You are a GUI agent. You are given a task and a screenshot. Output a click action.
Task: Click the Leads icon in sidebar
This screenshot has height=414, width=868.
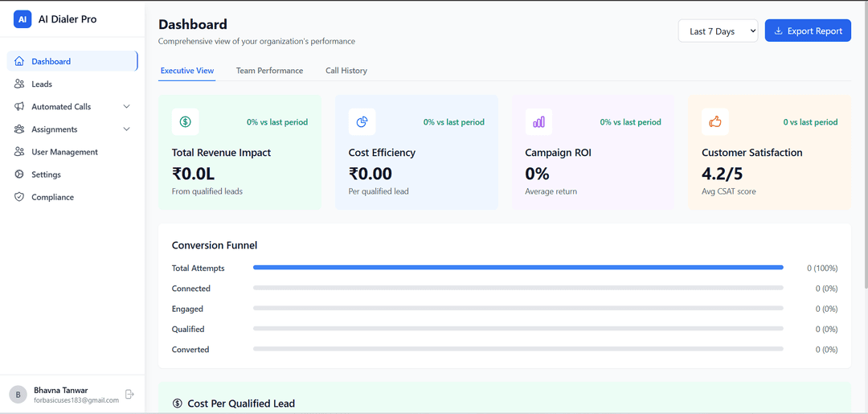[19, 84]
